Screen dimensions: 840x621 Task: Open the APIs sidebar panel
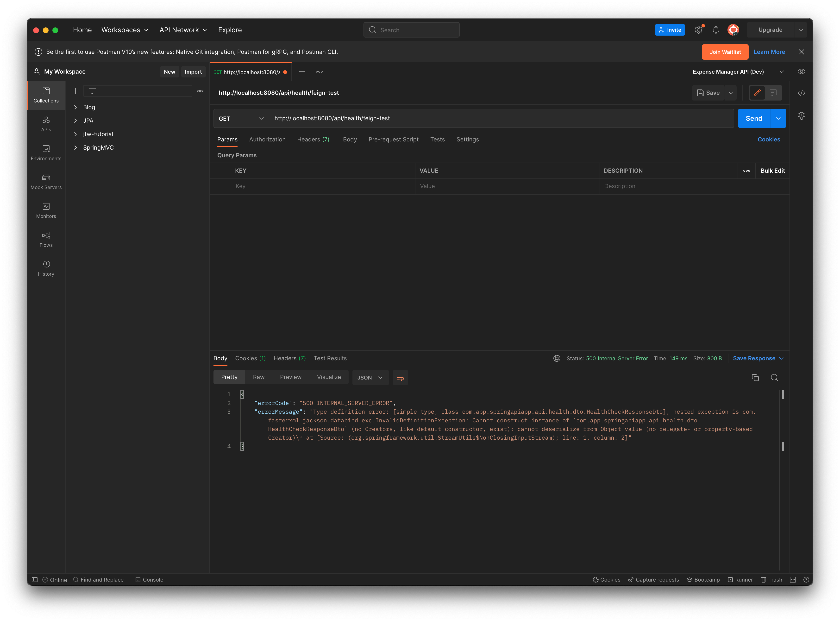(x=46, y=124)
